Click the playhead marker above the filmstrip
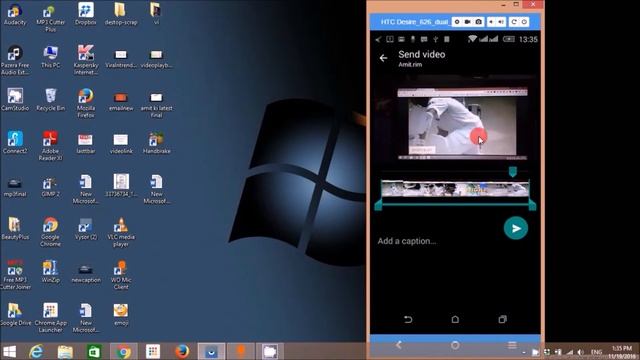 [x=513, y=171]
